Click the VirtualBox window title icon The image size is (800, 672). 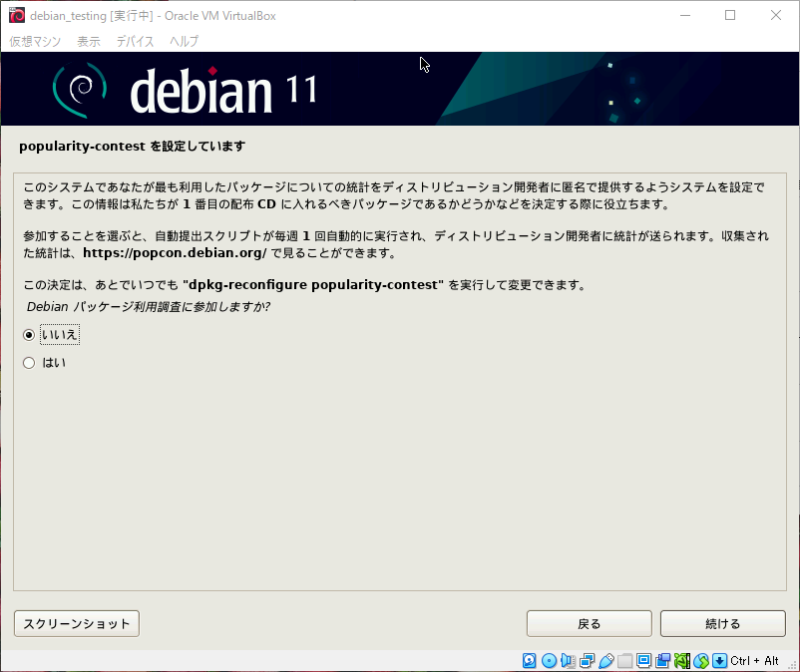click(x=17, y=15)
